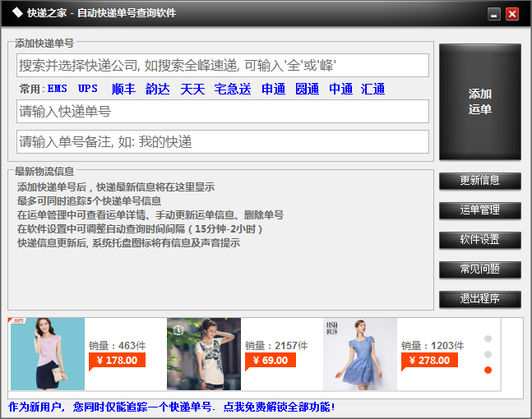The image size is (532, 419).
Task: Refresh tracking with 更新信息 button
Action: click(479, 181)
